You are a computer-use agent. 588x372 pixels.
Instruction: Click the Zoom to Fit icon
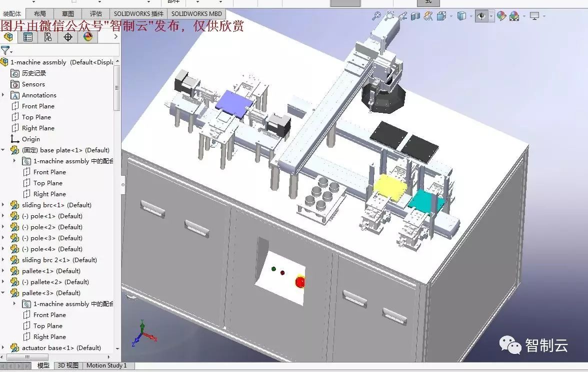376,16
